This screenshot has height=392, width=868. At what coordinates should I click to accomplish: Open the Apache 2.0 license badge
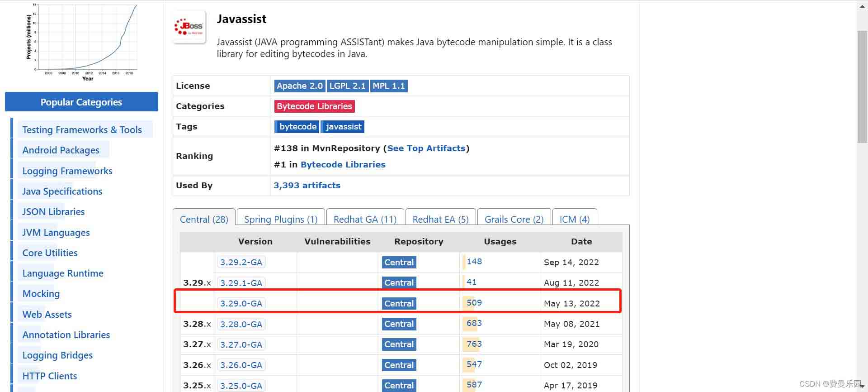[299, 86]
